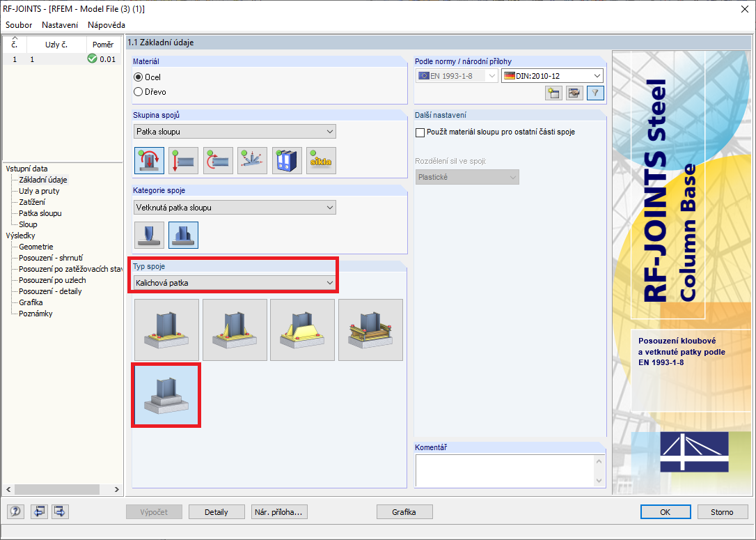This screenshot has width=756, height=540.
Task: Select Posouzení po zatěžovacích stavech tree item
Action: pyautogui.click(x=70, y=269)
